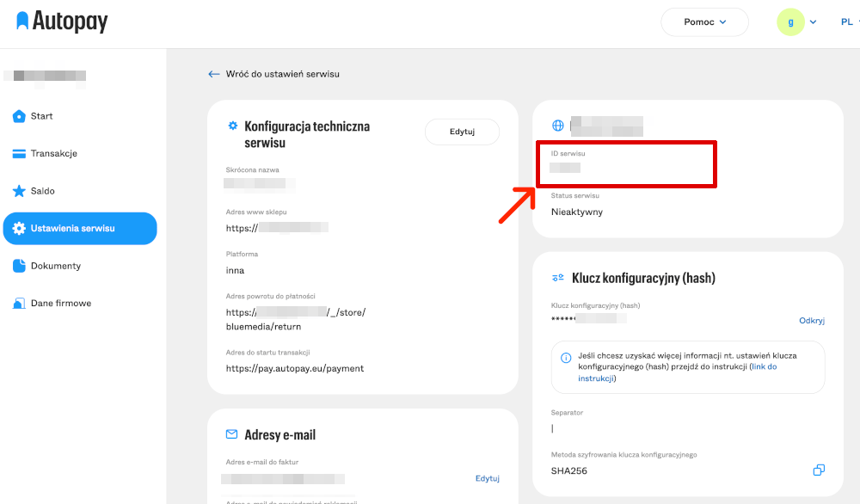Click the copy icon next to SHA256
The image size is (860, 504).
pos(819,470)
